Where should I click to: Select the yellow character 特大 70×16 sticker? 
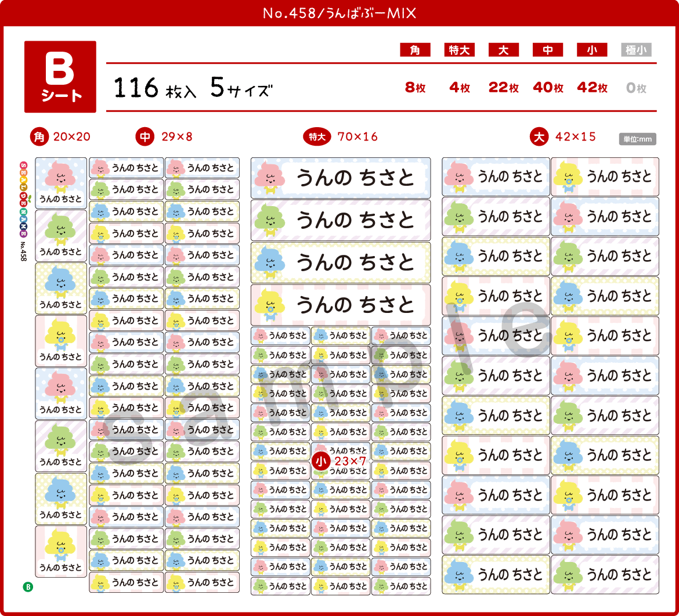point(341,305)
